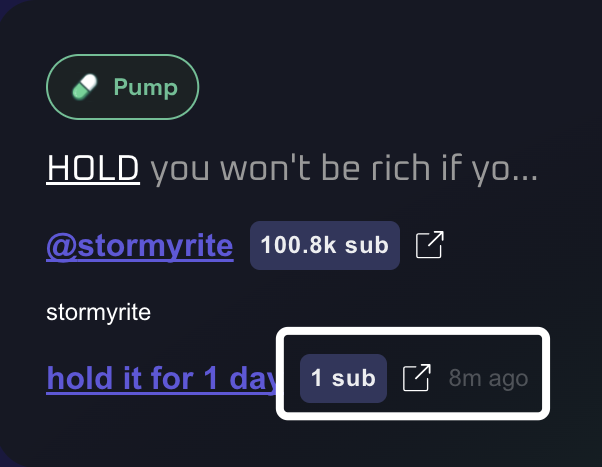Launch @stormyrite channel via its pop-out icon
This screenshot has height=467, width=602.
click(x=428, y=245)
